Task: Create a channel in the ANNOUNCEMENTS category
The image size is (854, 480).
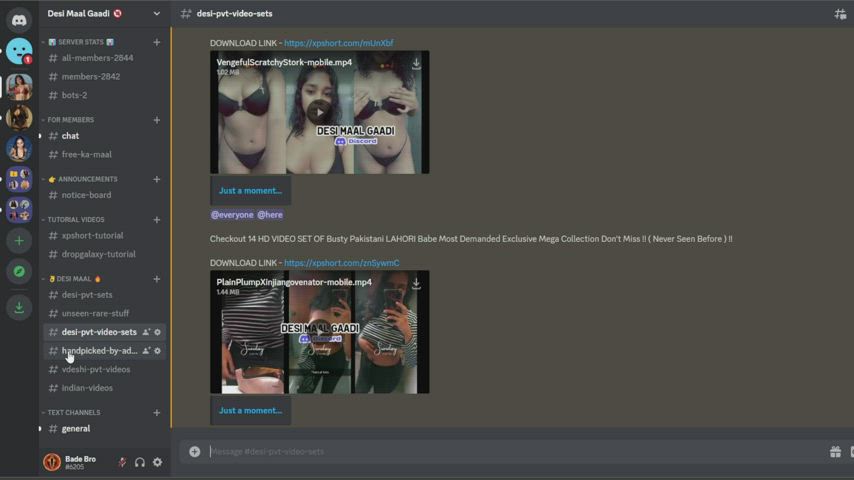Action: [x=157, y=179]
